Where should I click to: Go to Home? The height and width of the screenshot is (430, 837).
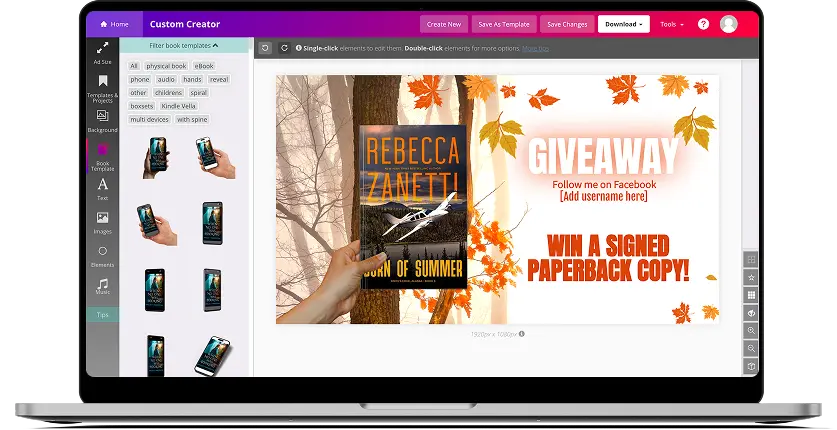pos(115,24)
